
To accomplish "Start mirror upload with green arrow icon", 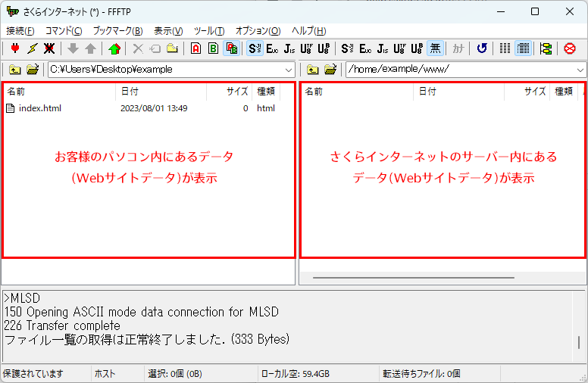I will [x=114, y=48].
